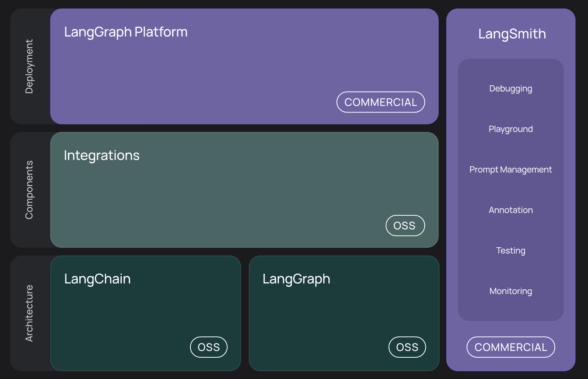Open the LangSmith panel

point(511,34)
